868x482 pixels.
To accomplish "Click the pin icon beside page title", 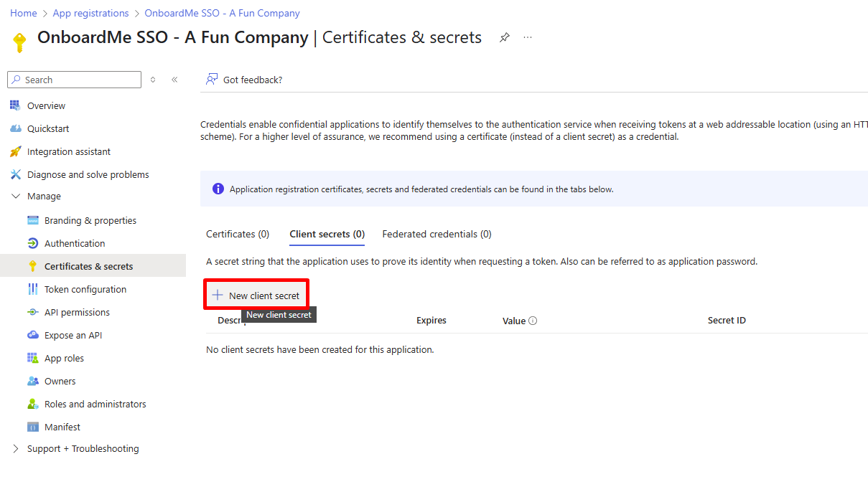I will coord(505,38).
